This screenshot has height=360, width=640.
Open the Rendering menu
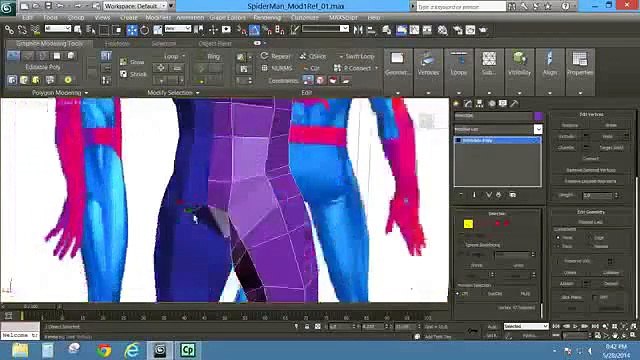(x=267, y=18)
